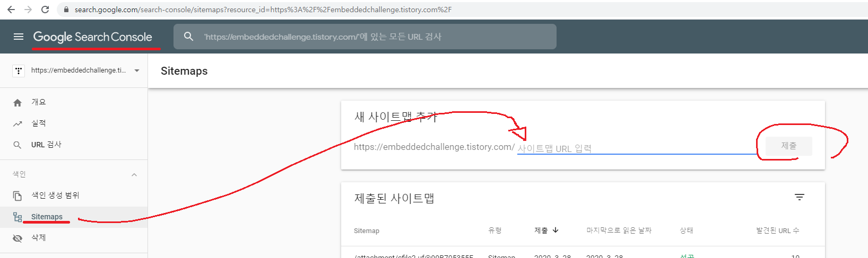868x258 pixels.
Task: Click the browser forward arrow
Action: [28, 10]
